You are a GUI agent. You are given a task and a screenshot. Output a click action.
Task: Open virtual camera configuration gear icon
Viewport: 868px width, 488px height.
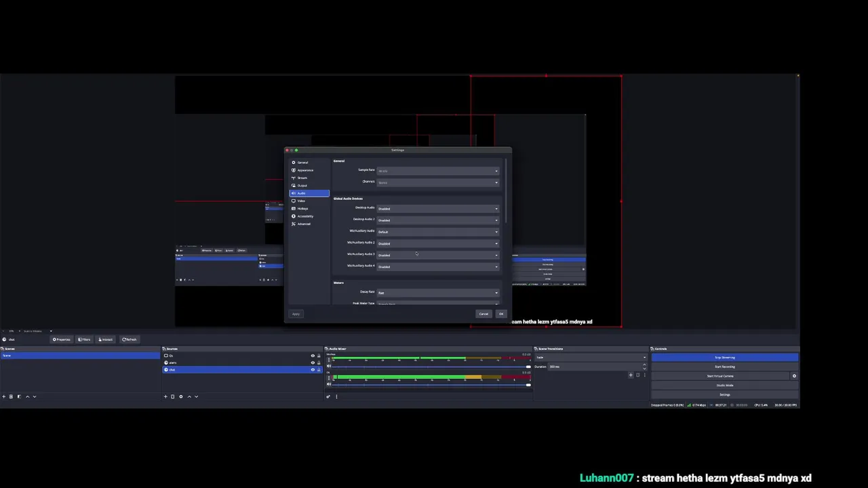[794, 376]
